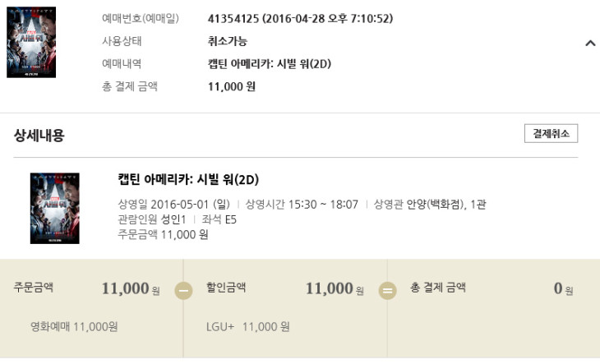
Task: Select the booking number 41354125
Action: [x=232, y=18]
